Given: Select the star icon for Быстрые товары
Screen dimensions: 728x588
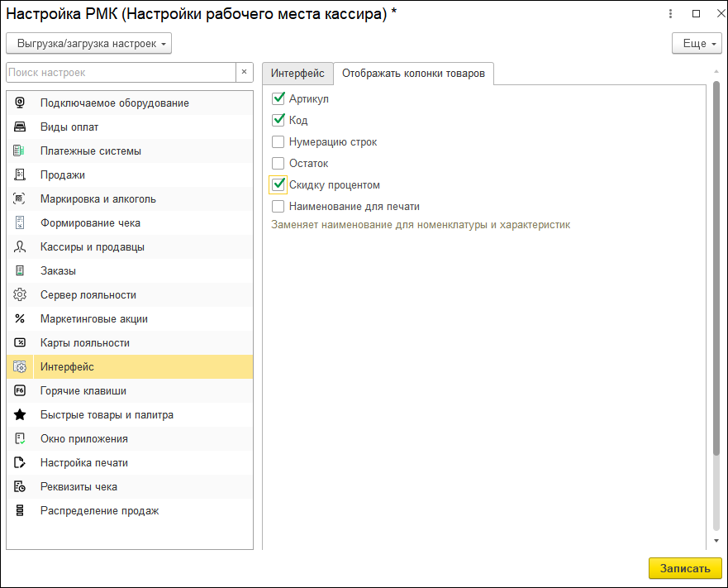Looking at the screenshot, I should tap(20, 415).
